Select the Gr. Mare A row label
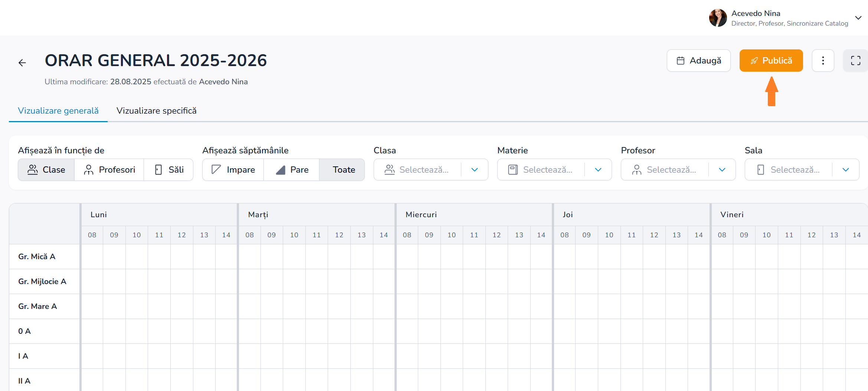 37,306
